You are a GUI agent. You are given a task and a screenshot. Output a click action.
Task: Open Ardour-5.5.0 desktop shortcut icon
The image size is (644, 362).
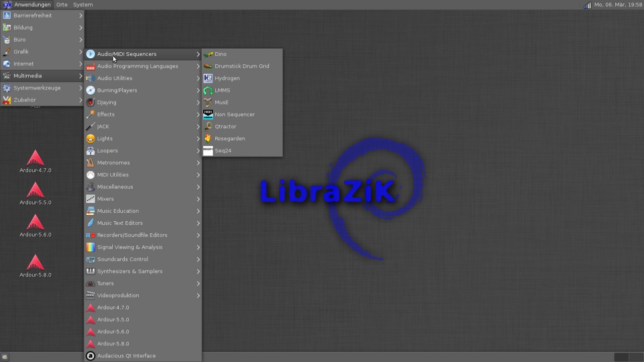tap(35, 190)
